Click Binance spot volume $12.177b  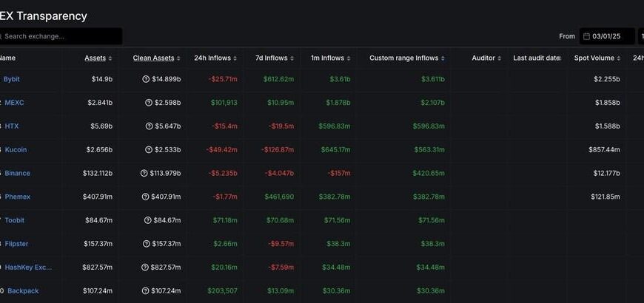click(x=607, y=173)
